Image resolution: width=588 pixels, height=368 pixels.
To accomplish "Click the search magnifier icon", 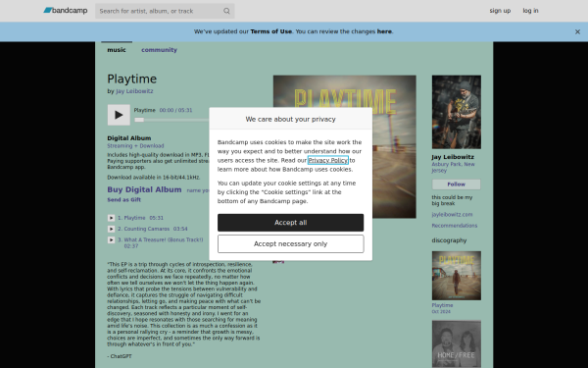I will click(226, 11).
